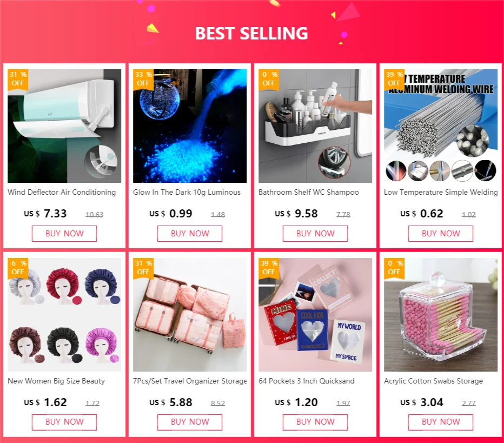Open the air conditioner wind deflector product image

[x=64, y=126]
